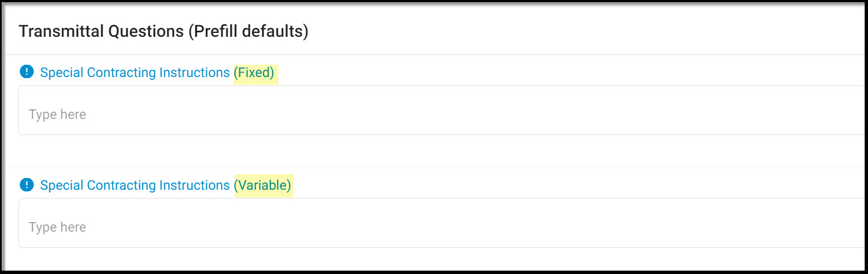The width and height of the screenshot is (868, 274).
Task: Click '(Prefill defaults)' in the section heading
Action: tap(248, 31)
